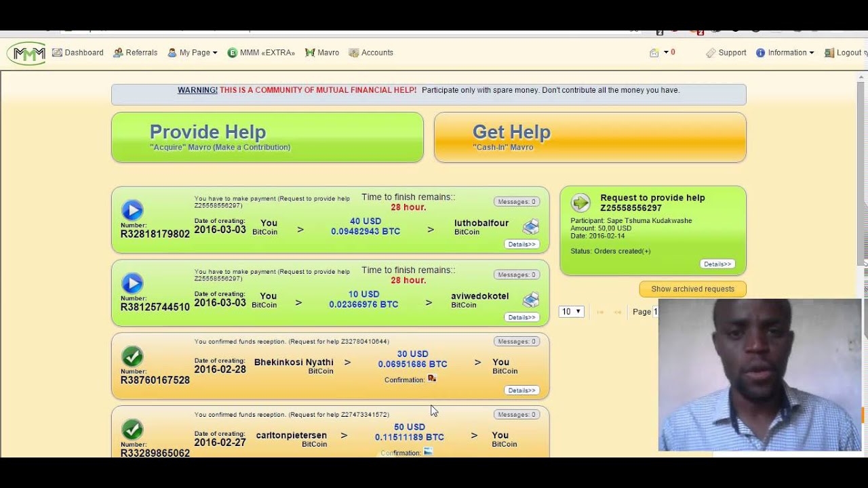Open the mail envelope notifications icon
868x488 pixels.
[654, 53]
